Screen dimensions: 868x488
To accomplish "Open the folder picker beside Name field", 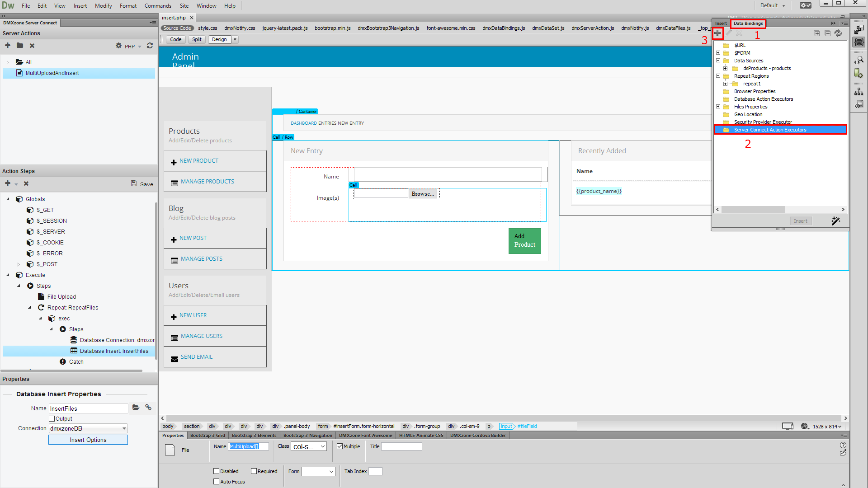I will click(136, 408).
